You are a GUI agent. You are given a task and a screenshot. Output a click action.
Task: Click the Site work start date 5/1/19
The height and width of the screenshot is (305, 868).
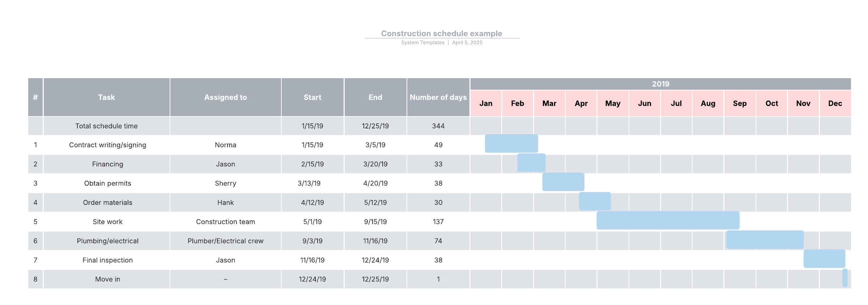pyautogui.click(x=312, y=222)
